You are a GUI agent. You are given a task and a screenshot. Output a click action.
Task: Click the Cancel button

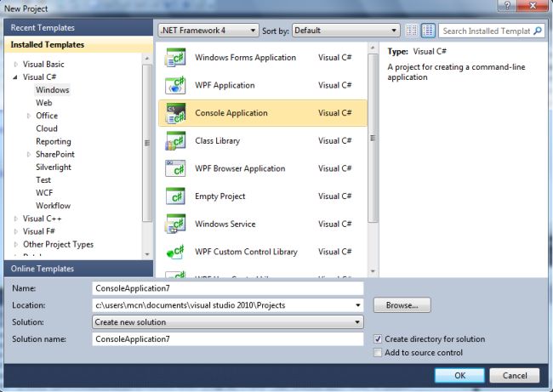point(515,376)
